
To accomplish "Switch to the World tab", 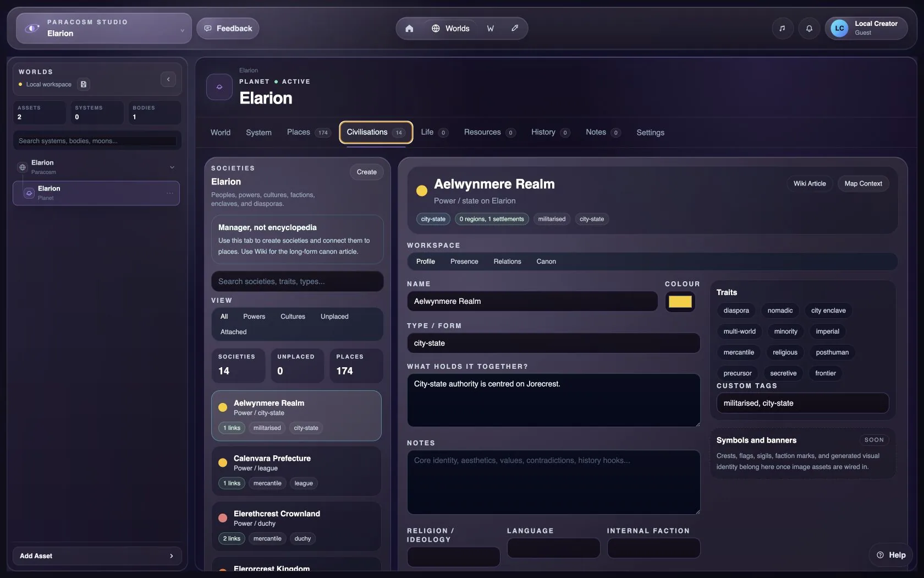I will point(221,133).
